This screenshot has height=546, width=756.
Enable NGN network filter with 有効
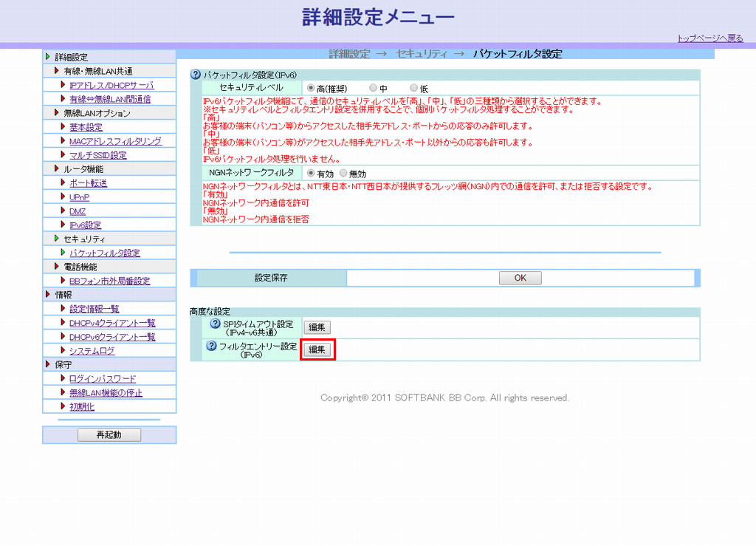(x=311, y=173)
